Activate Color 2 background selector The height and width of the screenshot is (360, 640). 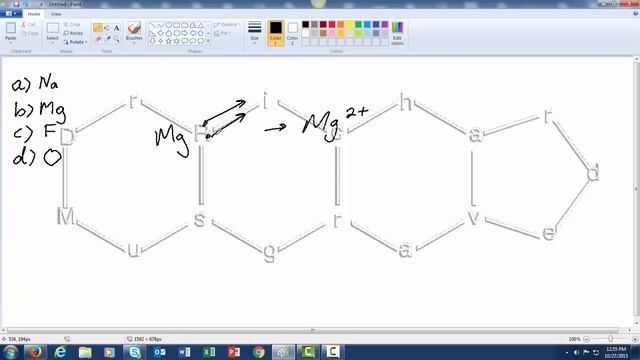[x=292, y=33]
